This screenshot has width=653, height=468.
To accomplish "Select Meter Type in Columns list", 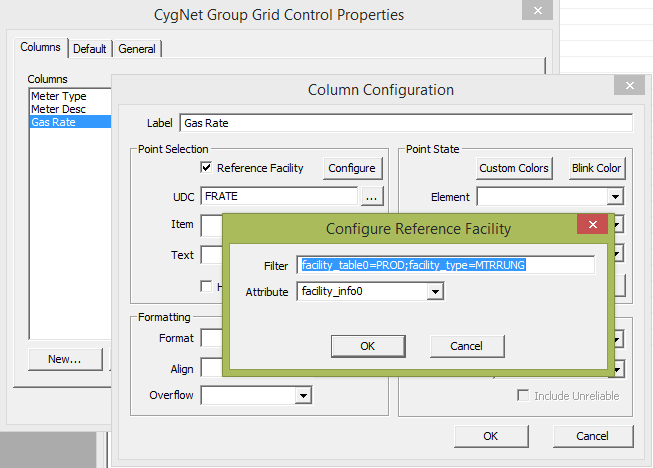I will click(x=59, y=96).
